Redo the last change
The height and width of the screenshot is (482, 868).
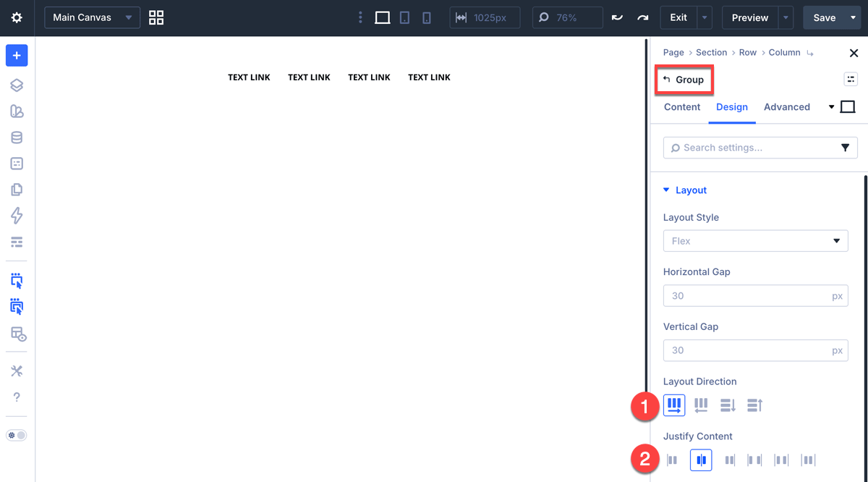click(642, 17)
